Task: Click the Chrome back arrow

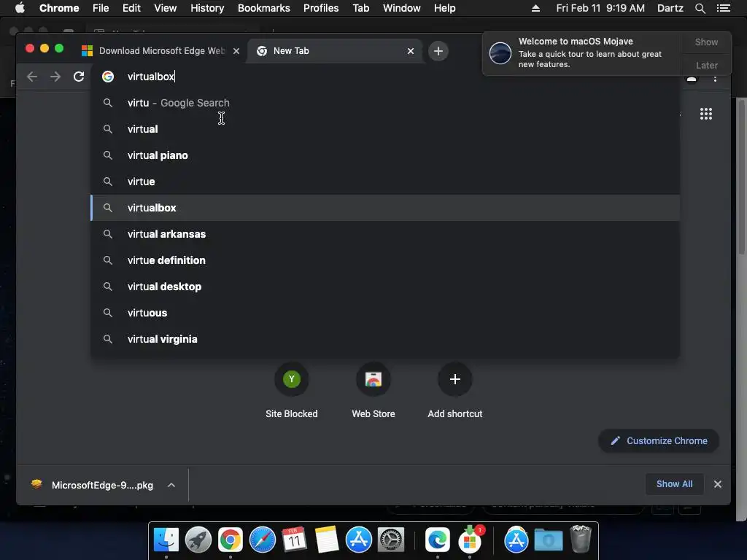Action: 32,77
